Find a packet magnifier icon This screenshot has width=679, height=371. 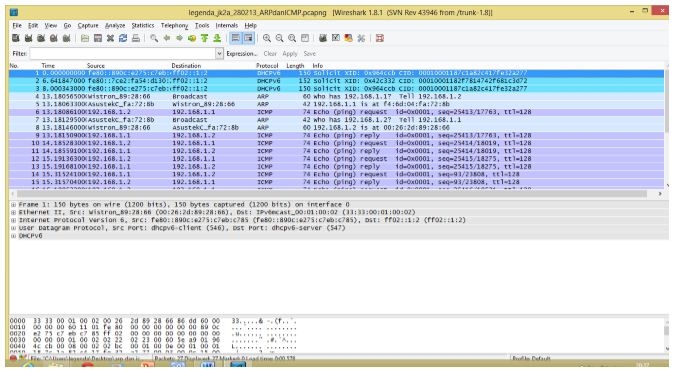154,38
